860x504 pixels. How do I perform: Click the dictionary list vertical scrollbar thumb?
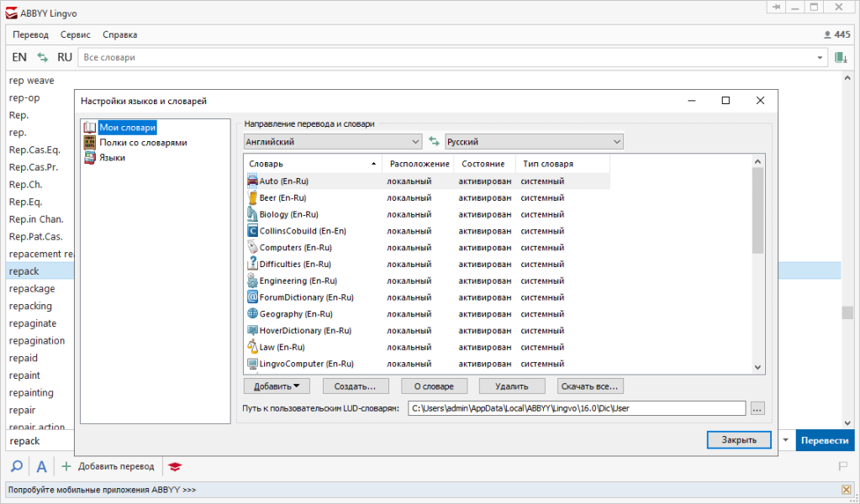(758, 210)
